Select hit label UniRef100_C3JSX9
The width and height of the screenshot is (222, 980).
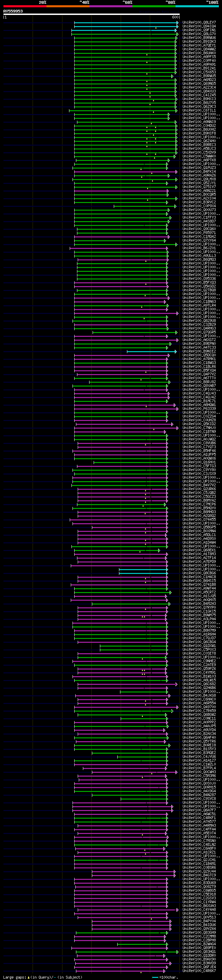199,473
